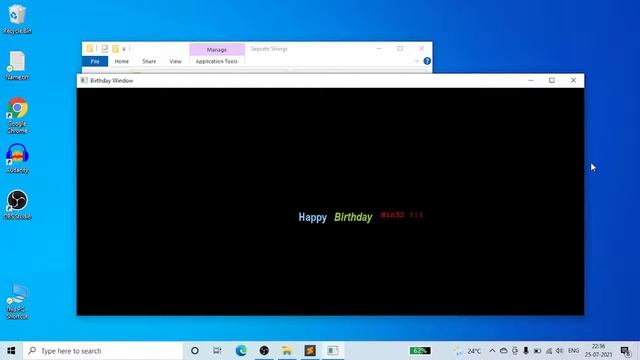Select the Name.txt file on desktop
The height and width of the screenshot is (360, 640).
pyautogui.click(x=17, y=65)
